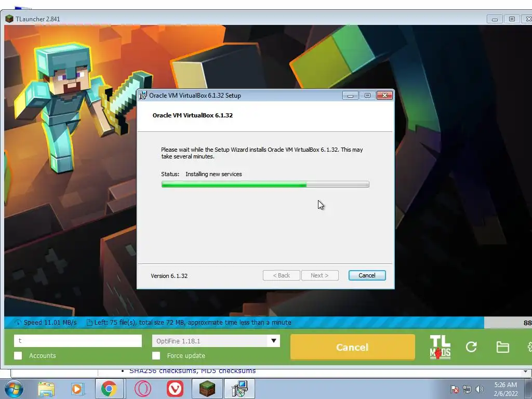This screenshot has height=399, width=532.
Task: Click the Version 6.1.32 label in setup dialog
Action: 169,276
